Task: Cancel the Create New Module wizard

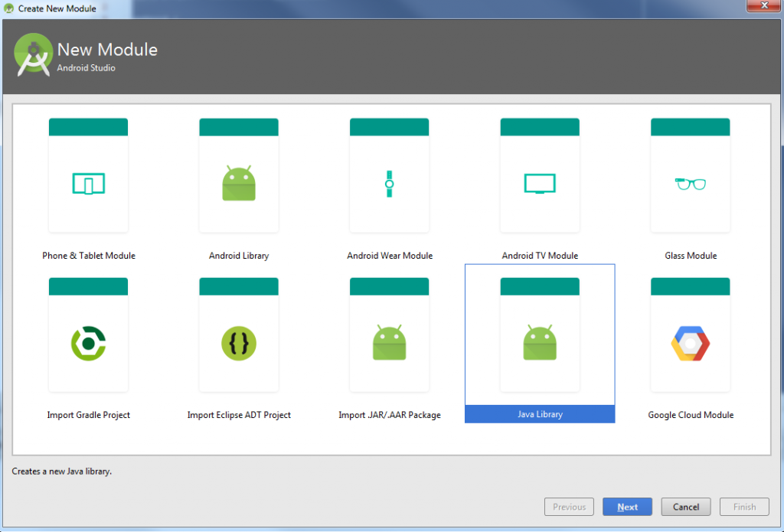Action: click(685, 507)
